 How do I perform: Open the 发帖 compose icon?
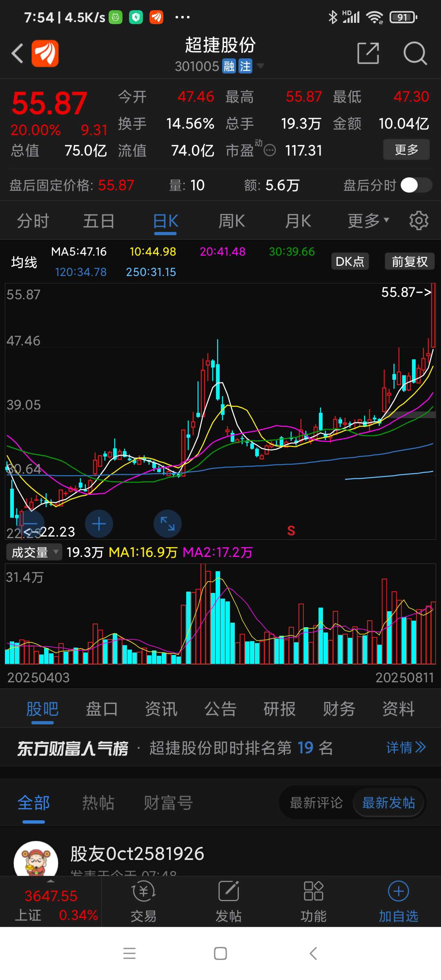tap(229, 902)
